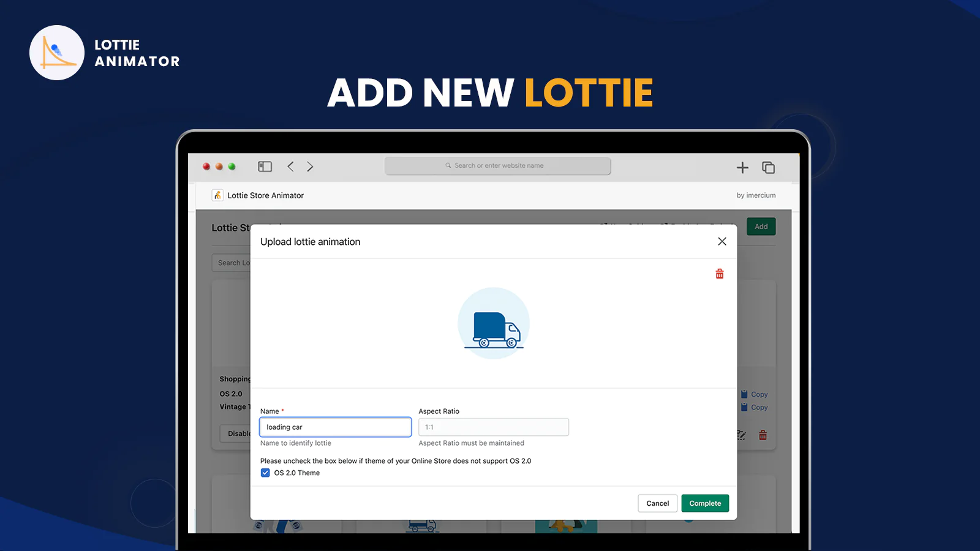Click the browser address search bar
This screenshot has height=551, width=980.
click(x=498, y=166)
